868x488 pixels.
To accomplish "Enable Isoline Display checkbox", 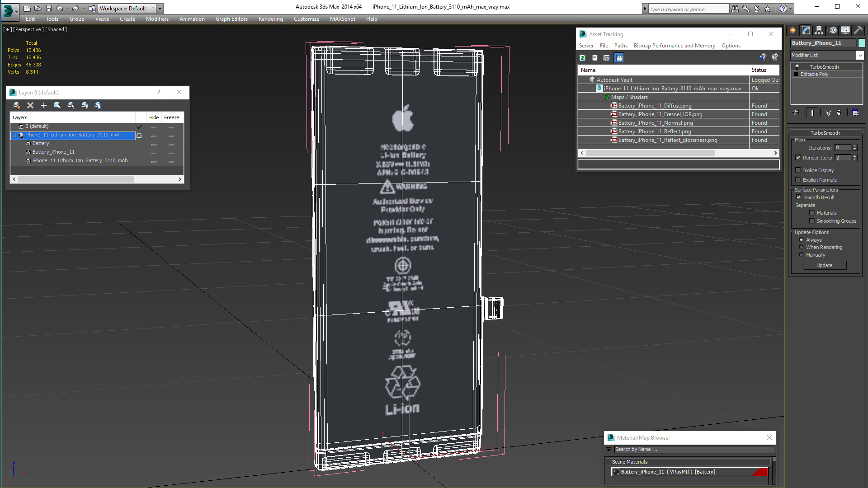I will (798, 170).
